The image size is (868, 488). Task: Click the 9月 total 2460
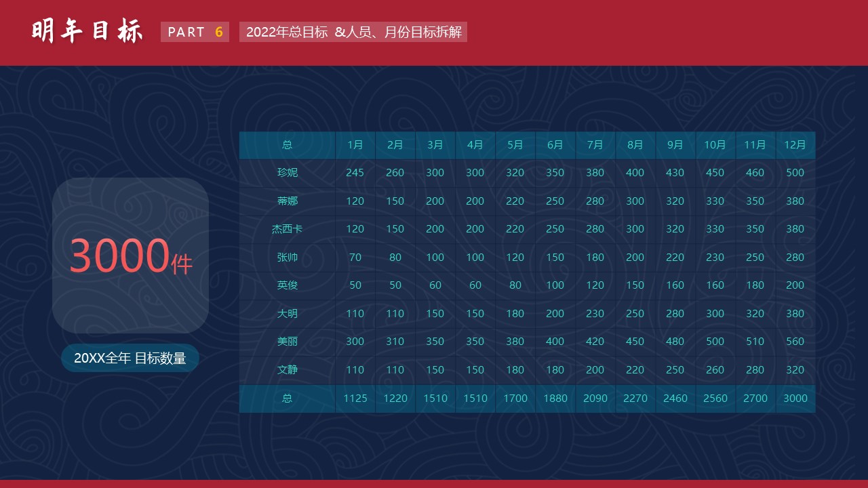[675, 398]
